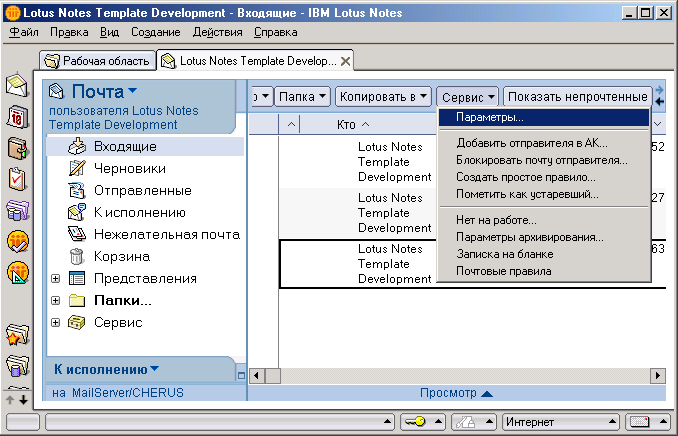Open the Mail bookmark icon in sidebar
The width and height of the screenshot is (678, 436).
point(17,85)
